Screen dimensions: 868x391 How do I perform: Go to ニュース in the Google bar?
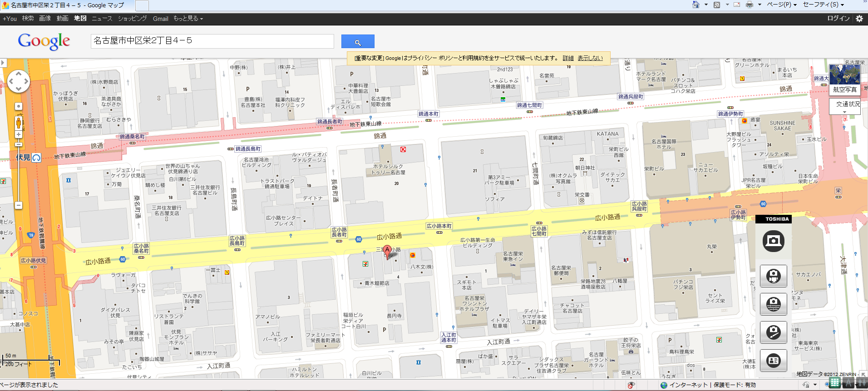click(x=102, y=19)
